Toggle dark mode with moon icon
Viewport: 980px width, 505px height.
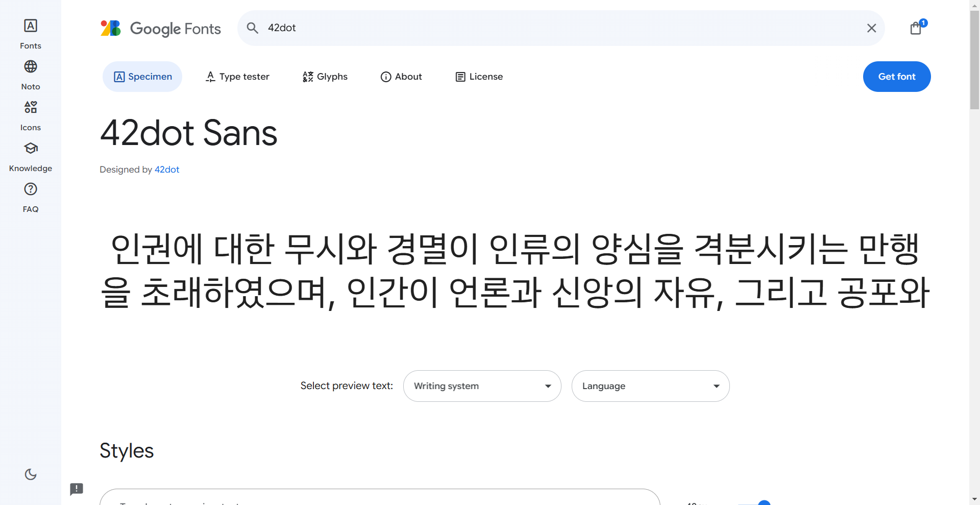pyautogui.click(x=31, y=474)
